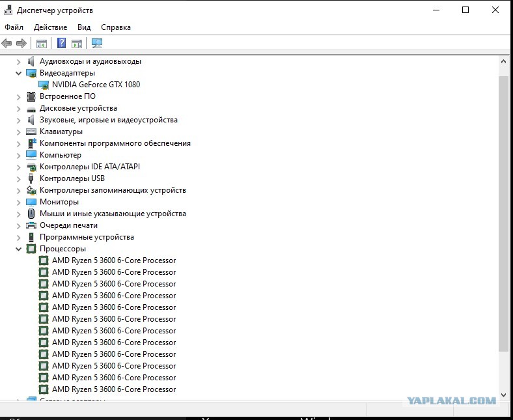The height and width of the screenshot is (420, 513).
Task: Click the printer icon beside Очереди печати
Action: 31,225
